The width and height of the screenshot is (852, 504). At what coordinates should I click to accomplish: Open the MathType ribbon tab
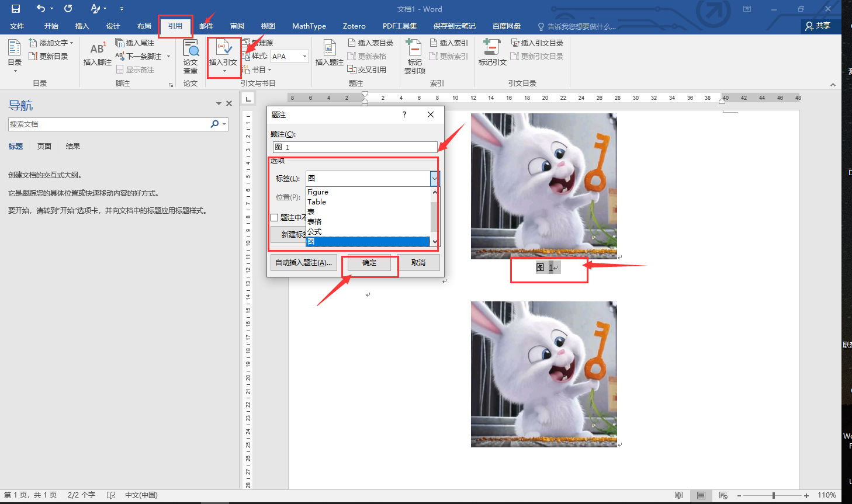click(309, 26)
